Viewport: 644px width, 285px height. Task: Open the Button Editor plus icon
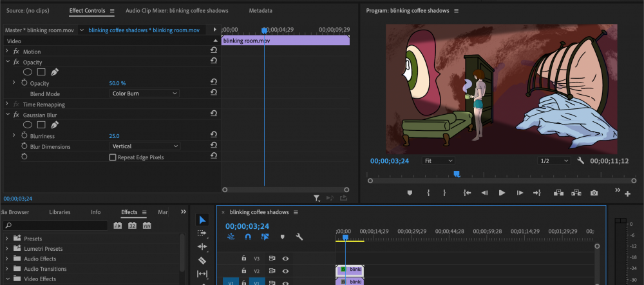[x=627, y=193]
